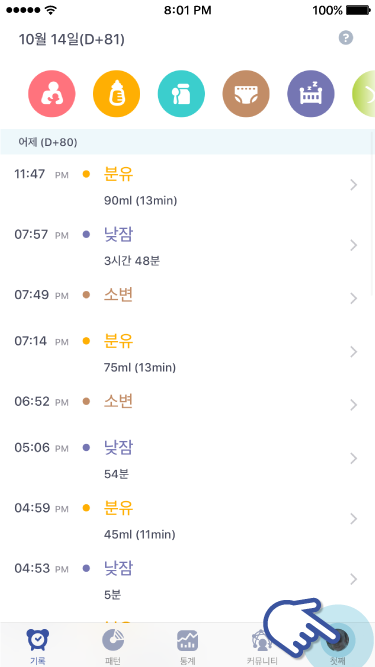Open help via the question mark icon

346,38
